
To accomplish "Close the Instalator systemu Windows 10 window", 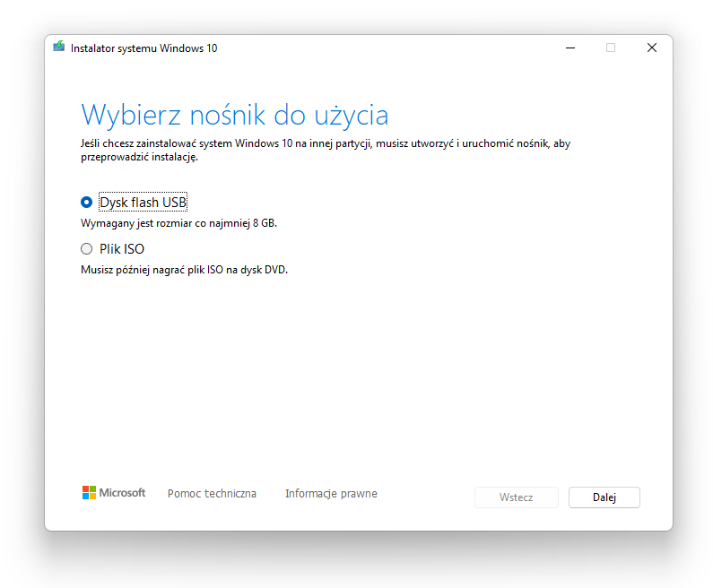I will coord(652,48).
